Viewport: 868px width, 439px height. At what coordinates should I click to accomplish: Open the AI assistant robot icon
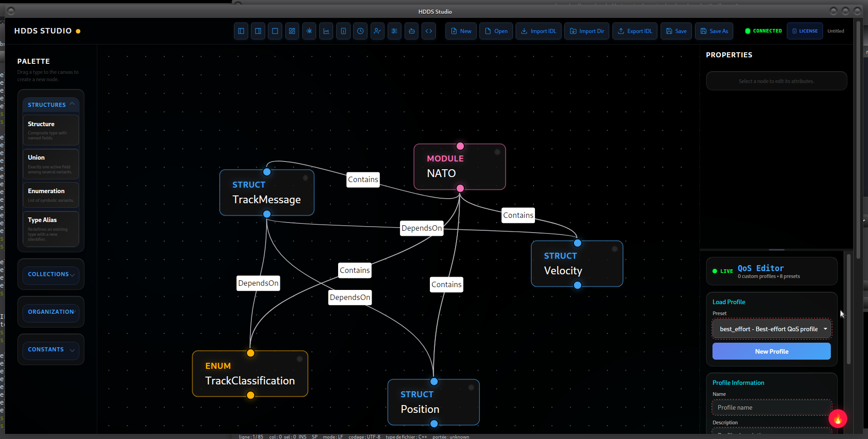tap(412, 31)
